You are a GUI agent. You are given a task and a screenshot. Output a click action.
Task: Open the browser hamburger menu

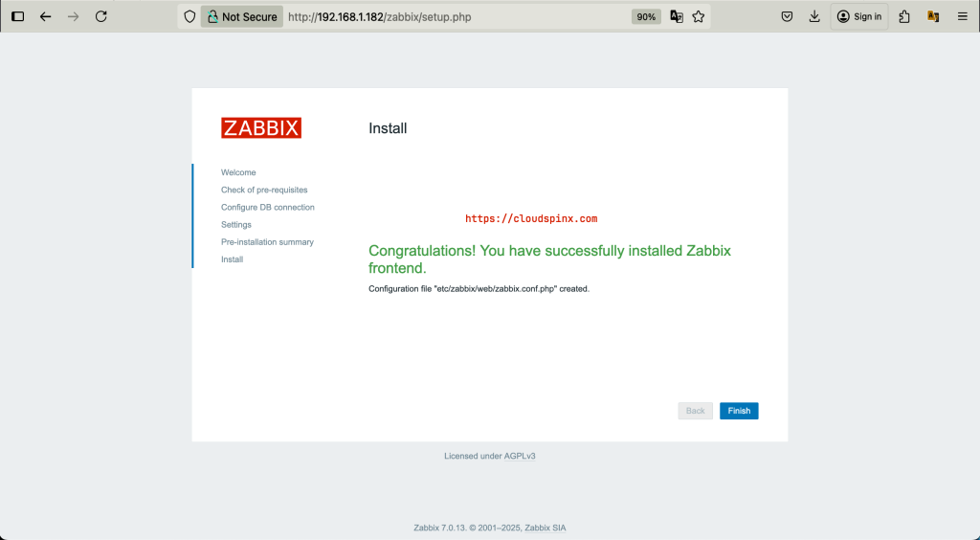pyautogui.click(x=963, y=17)
